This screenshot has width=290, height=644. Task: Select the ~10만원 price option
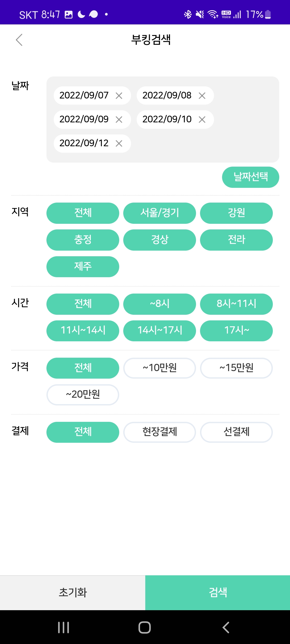coord(160,368)
